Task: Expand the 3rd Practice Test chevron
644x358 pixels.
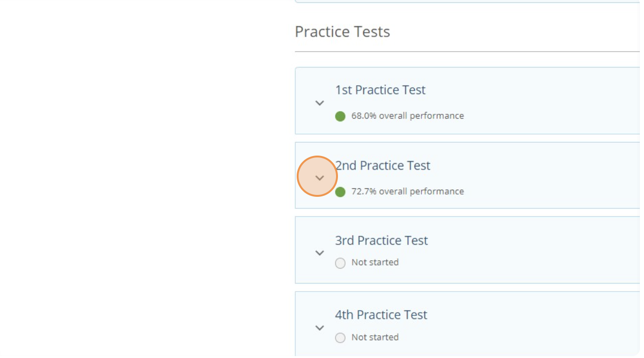Action: 320,253
